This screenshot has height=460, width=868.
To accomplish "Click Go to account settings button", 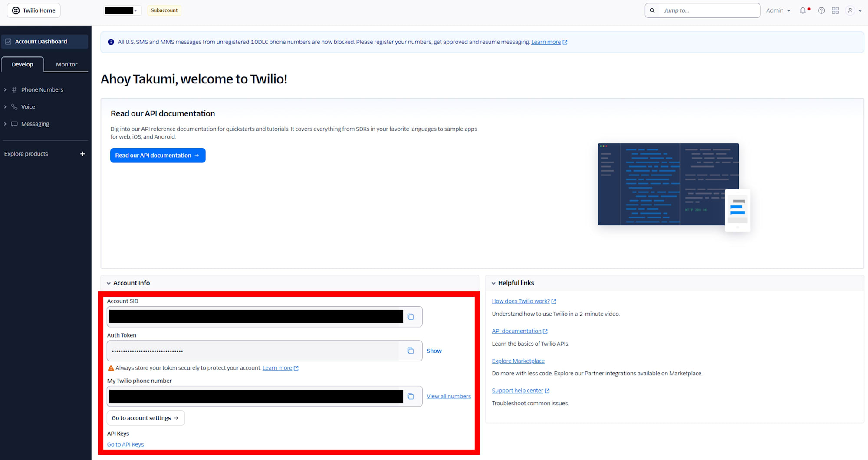I will click(x=146, y=418).
